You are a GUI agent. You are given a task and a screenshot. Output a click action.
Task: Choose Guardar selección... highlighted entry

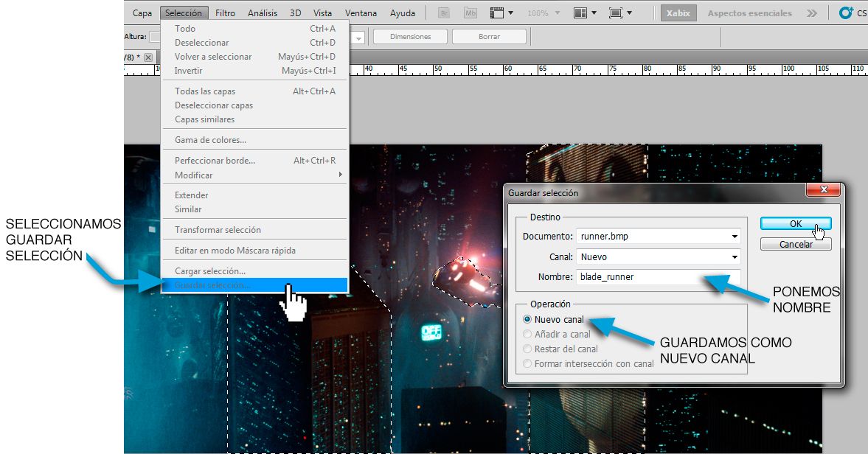coord(254,285)
